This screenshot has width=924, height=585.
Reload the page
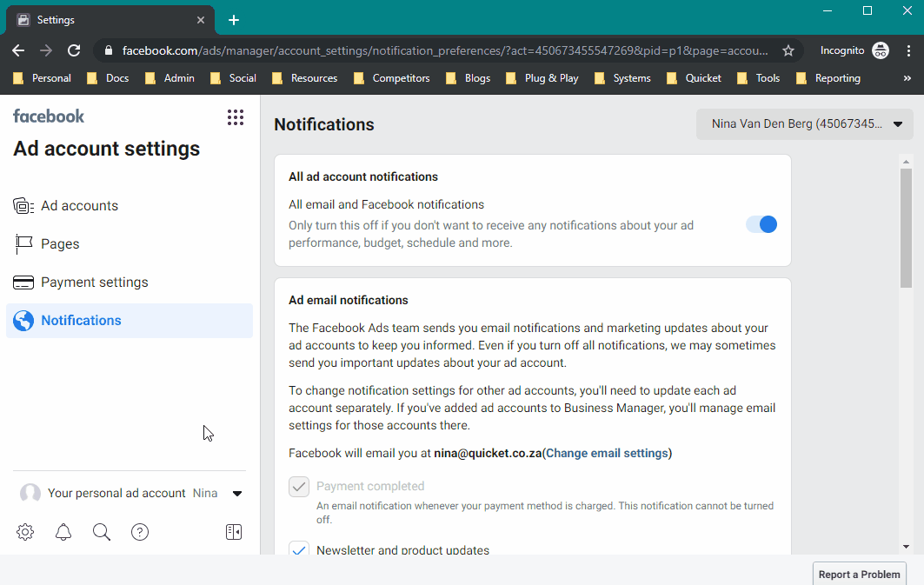pos(74,50)
